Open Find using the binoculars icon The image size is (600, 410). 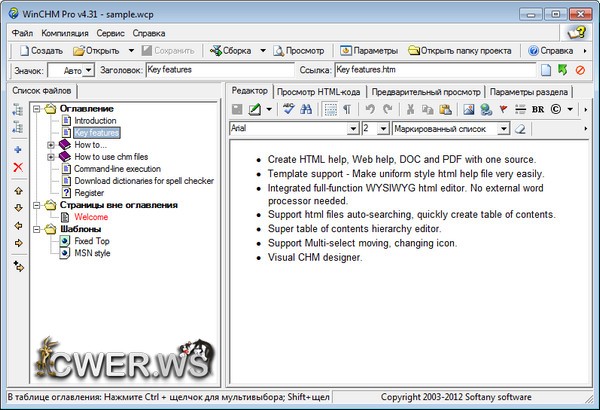306,109
